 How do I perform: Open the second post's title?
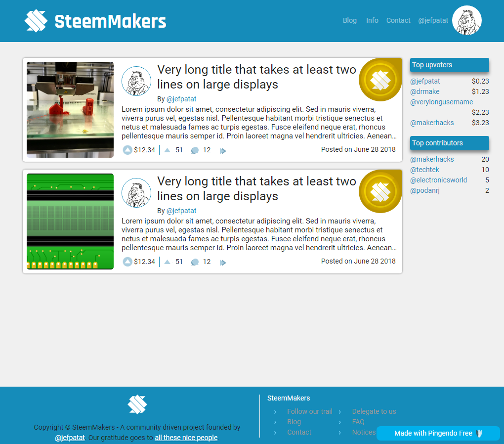[x=256, y=188]
